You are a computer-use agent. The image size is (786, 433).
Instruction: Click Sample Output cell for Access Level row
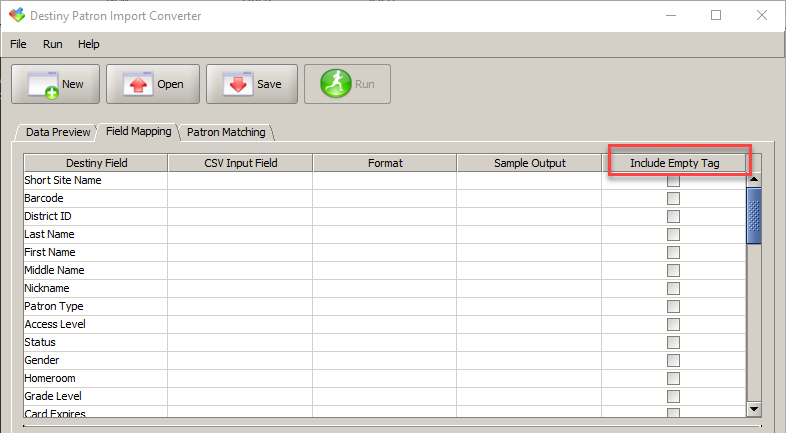[x=529, y=325]
